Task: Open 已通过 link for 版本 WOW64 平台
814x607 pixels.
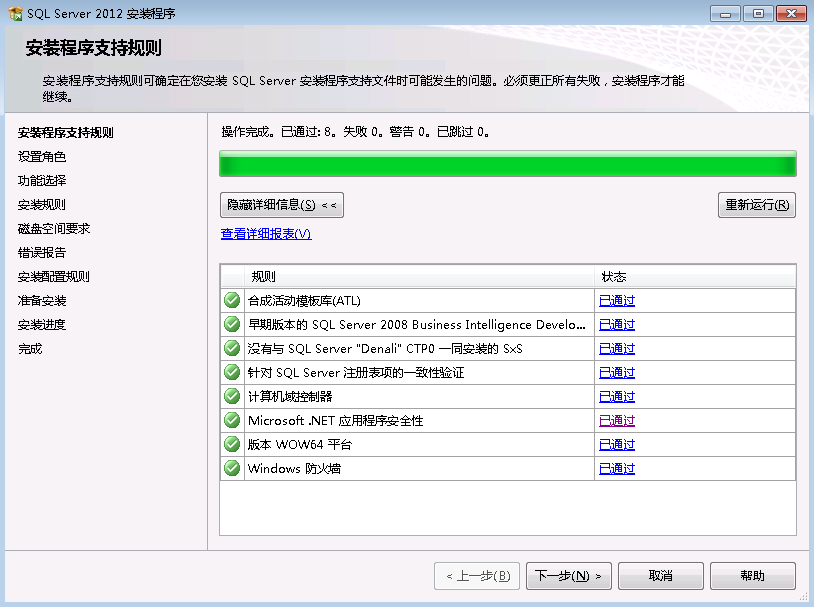Action: tap(617, 444)
